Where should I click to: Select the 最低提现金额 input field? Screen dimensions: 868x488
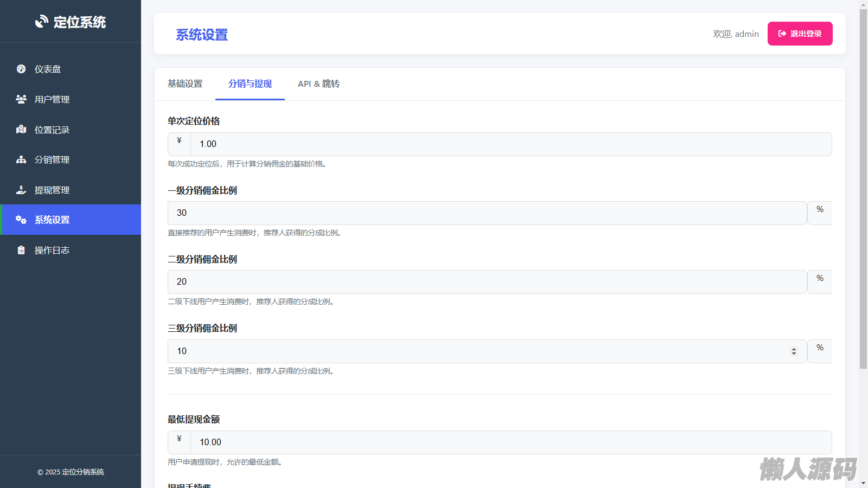pyautogui.click(x=510, y=442)
